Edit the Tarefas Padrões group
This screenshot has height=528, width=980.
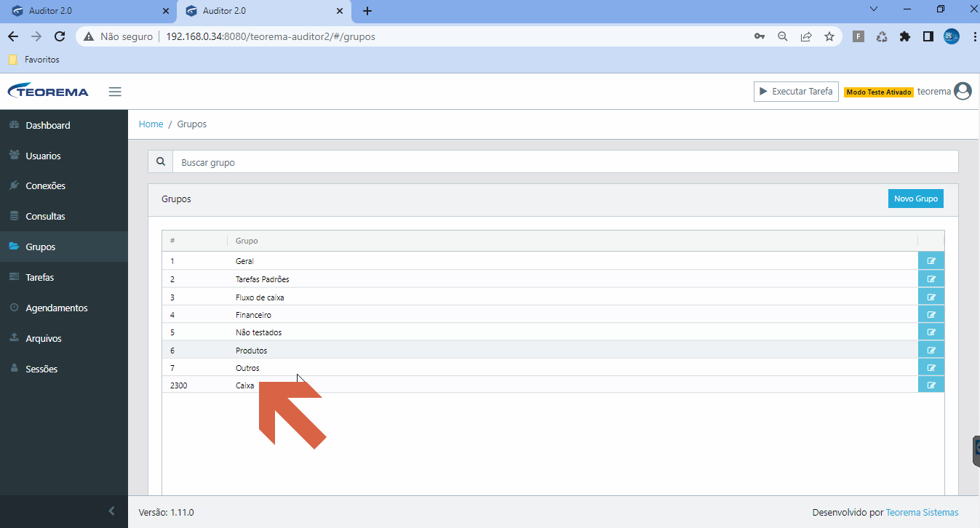[x=931, y=279]
